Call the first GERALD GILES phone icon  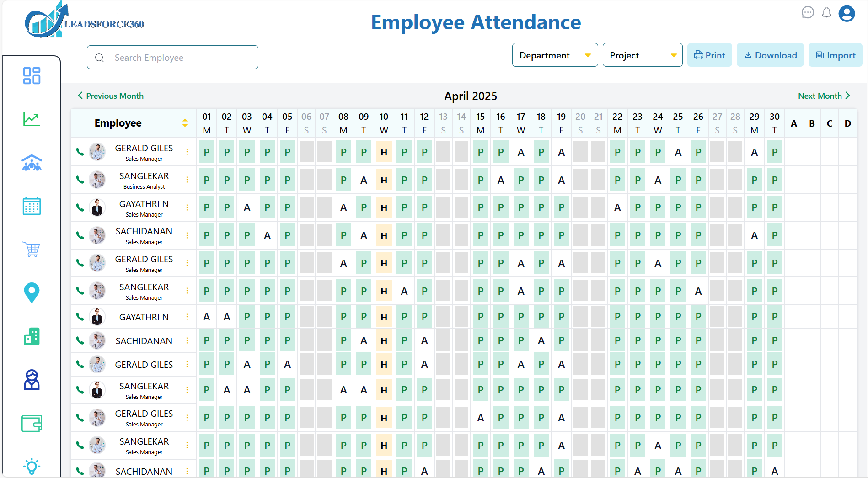pyautogui.click(x=80, y=152)
